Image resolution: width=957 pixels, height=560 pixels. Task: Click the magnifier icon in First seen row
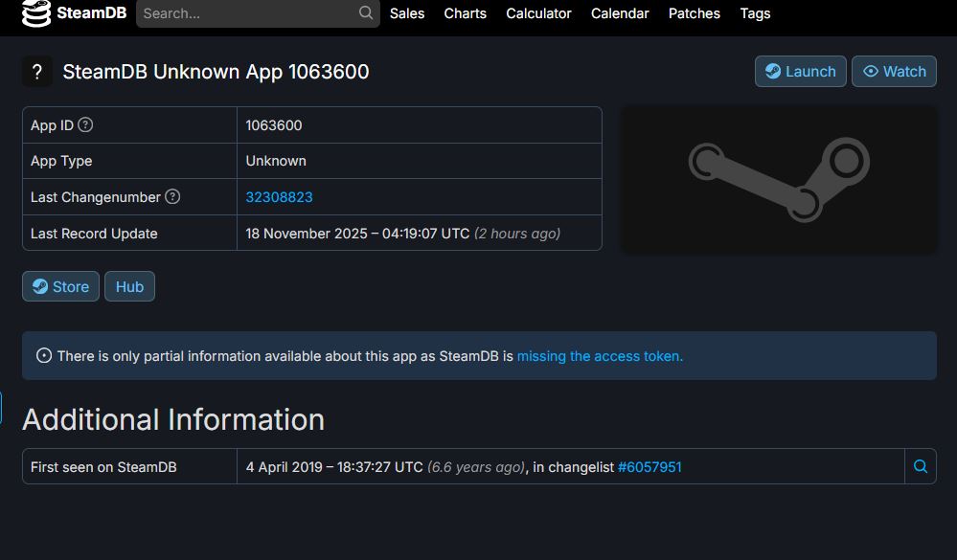921,467
